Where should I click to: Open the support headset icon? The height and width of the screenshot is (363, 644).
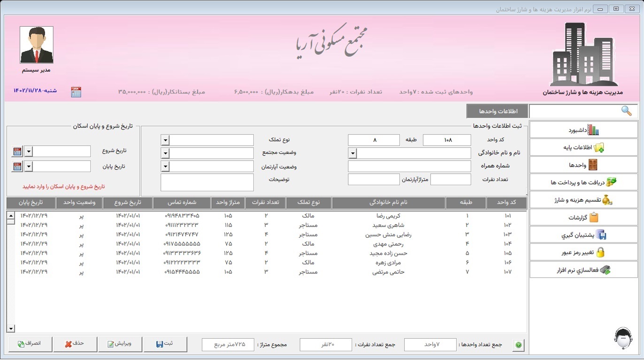623,337
